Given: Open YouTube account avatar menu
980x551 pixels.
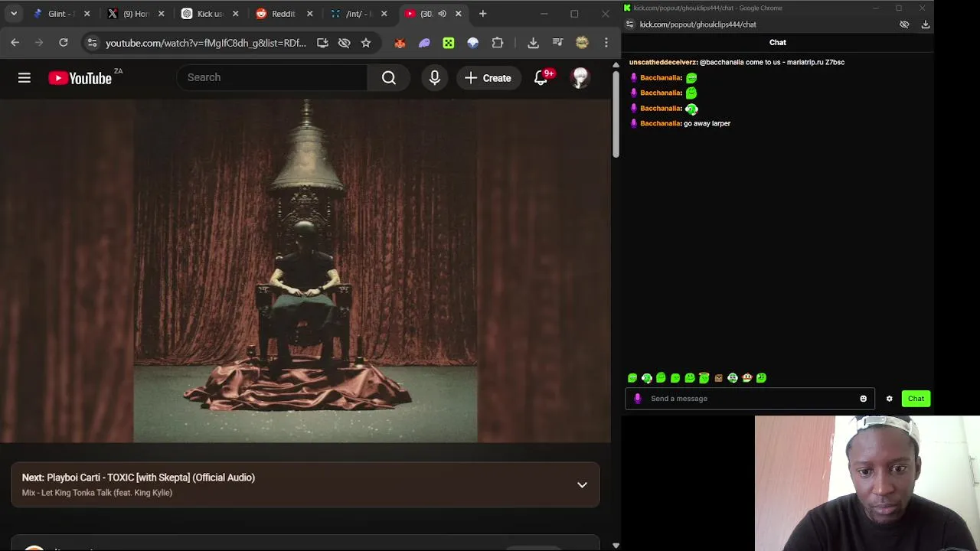Looking at the screenshot, I should [x=580, y=77].
